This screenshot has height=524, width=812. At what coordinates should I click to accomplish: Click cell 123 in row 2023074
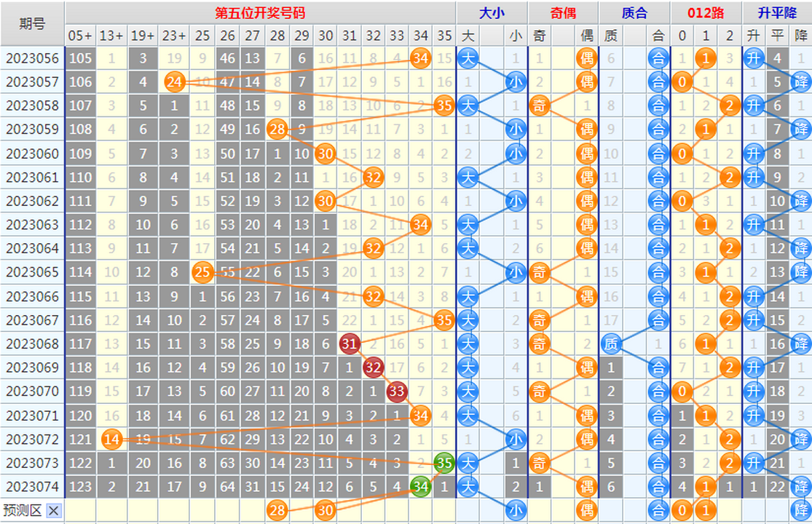[x=80, y=487]
